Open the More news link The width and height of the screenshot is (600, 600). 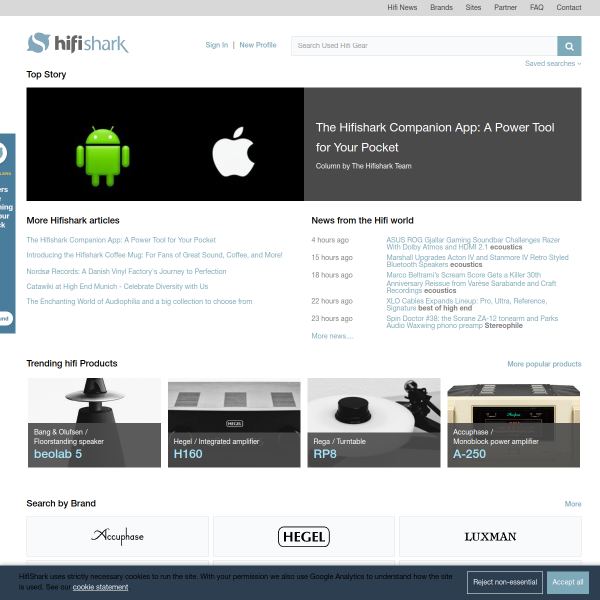pyautogui.click(x=333, y=336)
